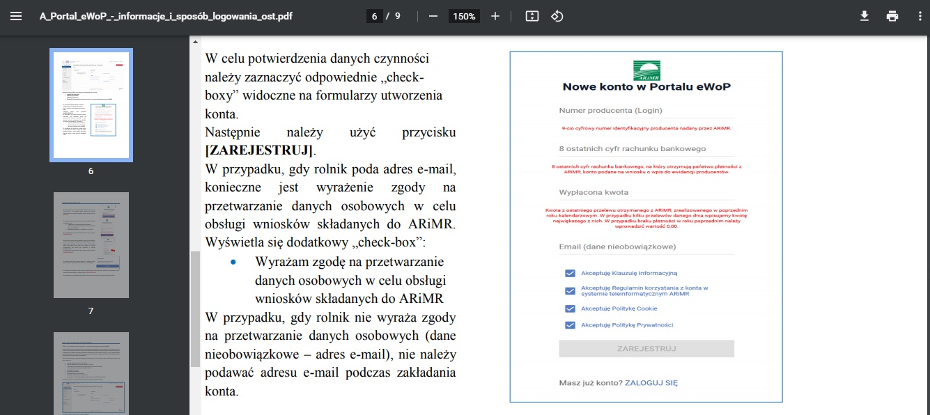930x415 pixels.
Task: Click the ZALOGUJ SIĘ link
Action: pos(651,383)
